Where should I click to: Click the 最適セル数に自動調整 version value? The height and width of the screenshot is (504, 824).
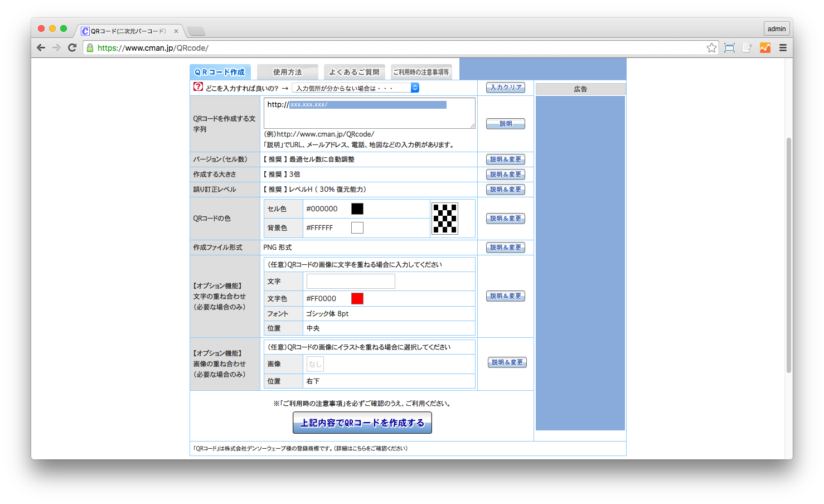(322, 159)
